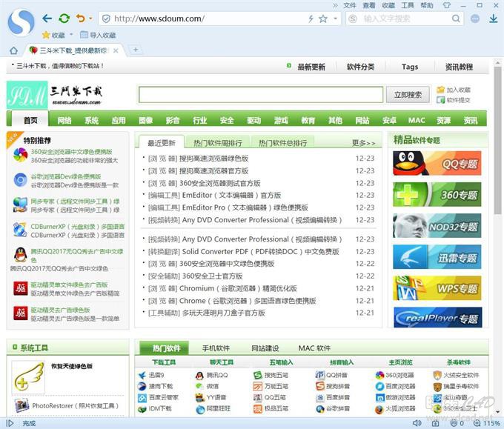Switch to 网站建设 tab
This screenshot has width=504, height=429.
tap(265, 348)
